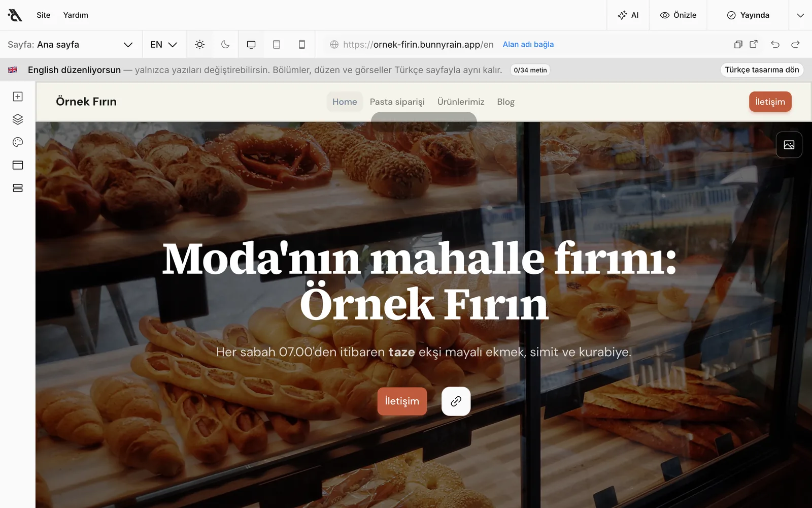Select the desktop viewport icon

(251, 45)
